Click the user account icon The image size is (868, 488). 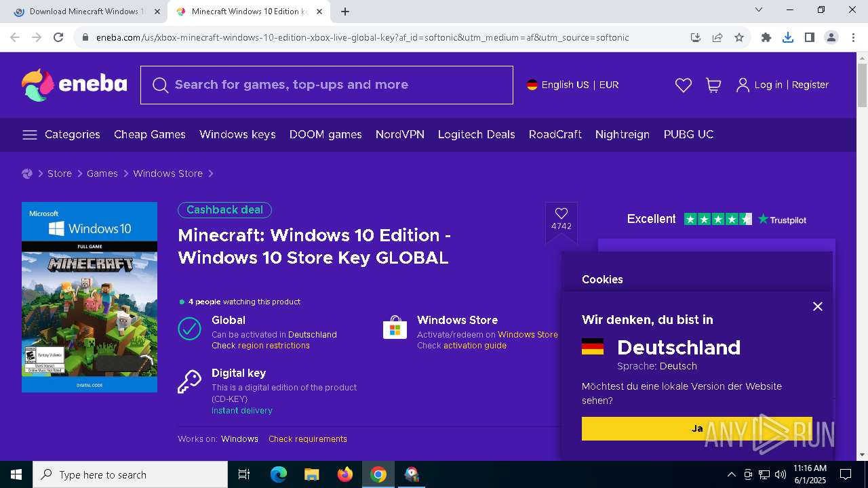point(743,85)
